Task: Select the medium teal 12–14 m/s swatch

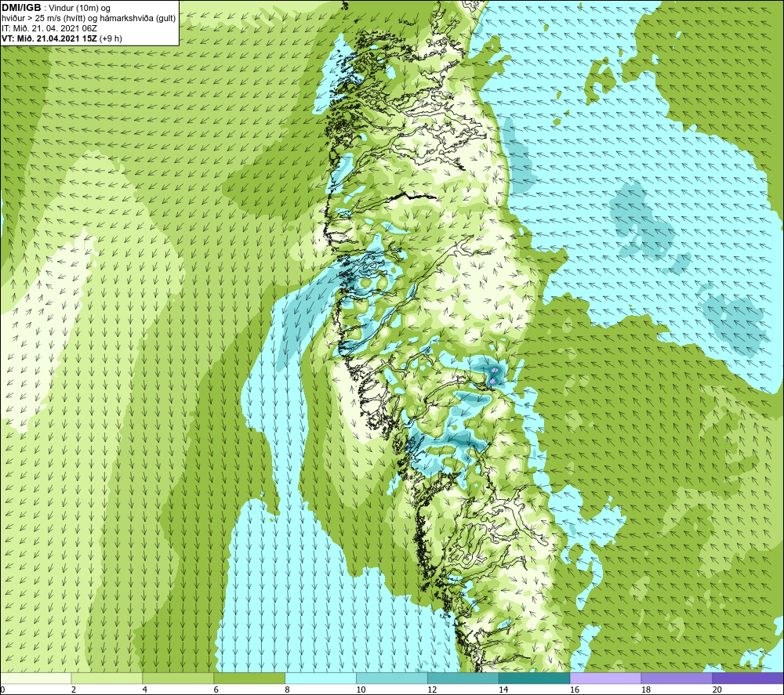Action: coord(463,678)
